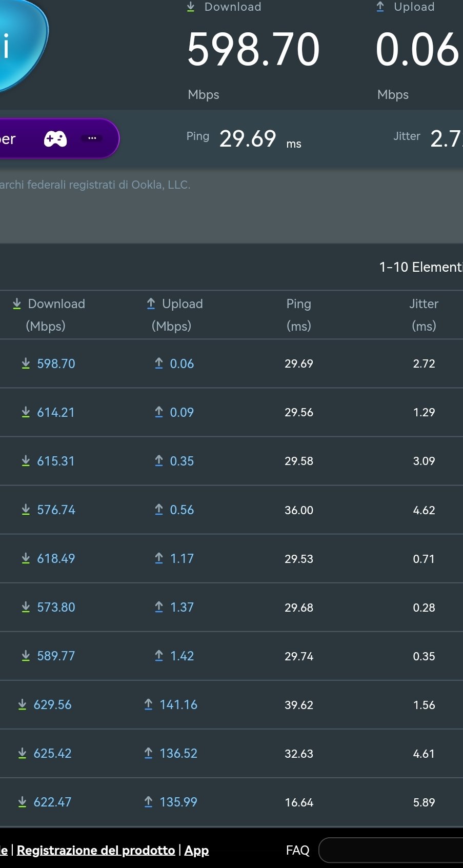Image resolution: width=463 pixels, height=868 pixels.
Task: Click the download arrow icon beside 598.70 row
Action: pos(26,364)
